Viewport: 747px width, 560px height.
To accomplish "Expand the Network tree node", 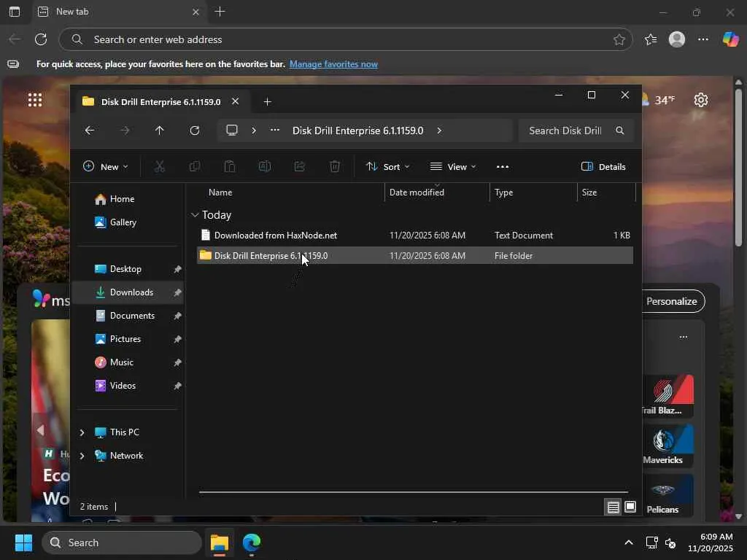I will (82, 456).
